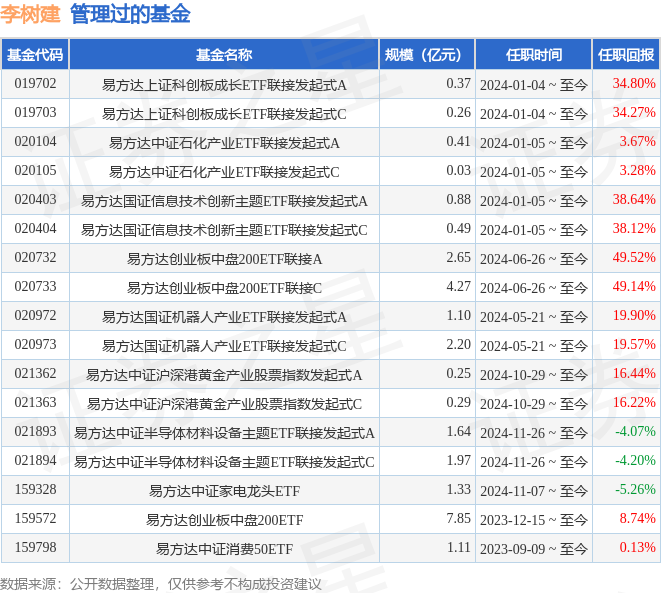Click the 34.27% return value
661x593 pixels.
click(634, 113)
